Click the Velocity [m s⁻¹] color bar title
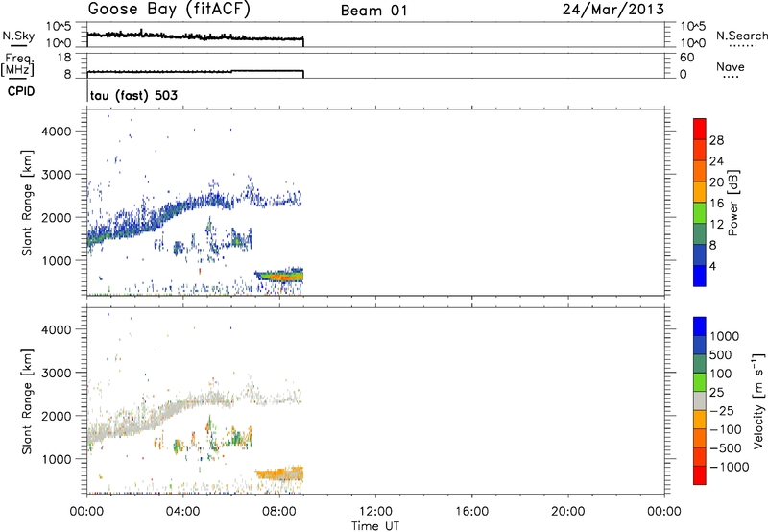 (758, 400)
